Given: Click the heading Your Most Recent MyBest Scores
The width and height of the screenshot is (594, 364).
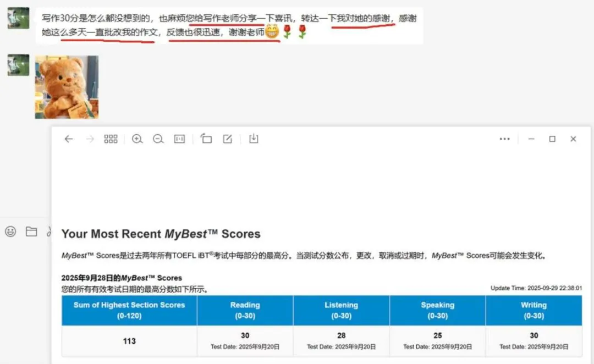Looking at the screenshot, I should [x=161, y=234].
